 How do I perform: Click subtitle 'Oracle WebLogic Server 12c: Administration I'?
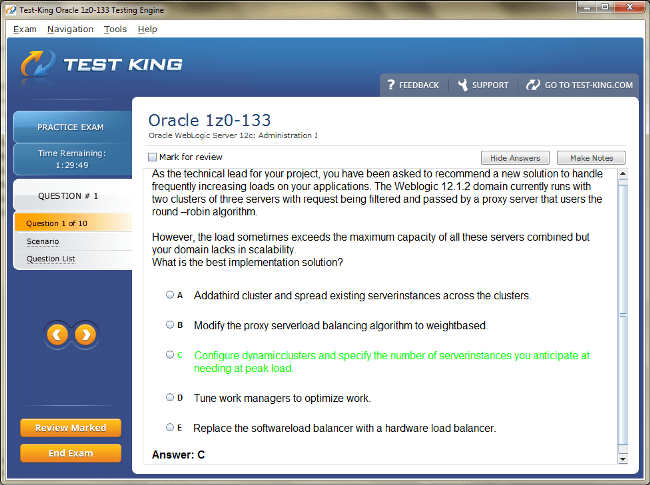[x=233, y=136]
